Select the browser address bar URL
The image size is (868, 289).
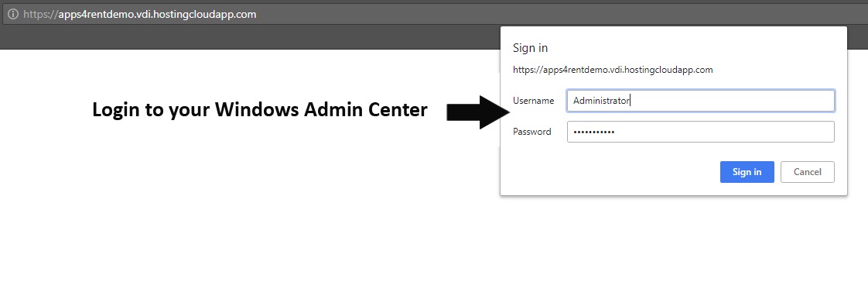pos(139,15)
